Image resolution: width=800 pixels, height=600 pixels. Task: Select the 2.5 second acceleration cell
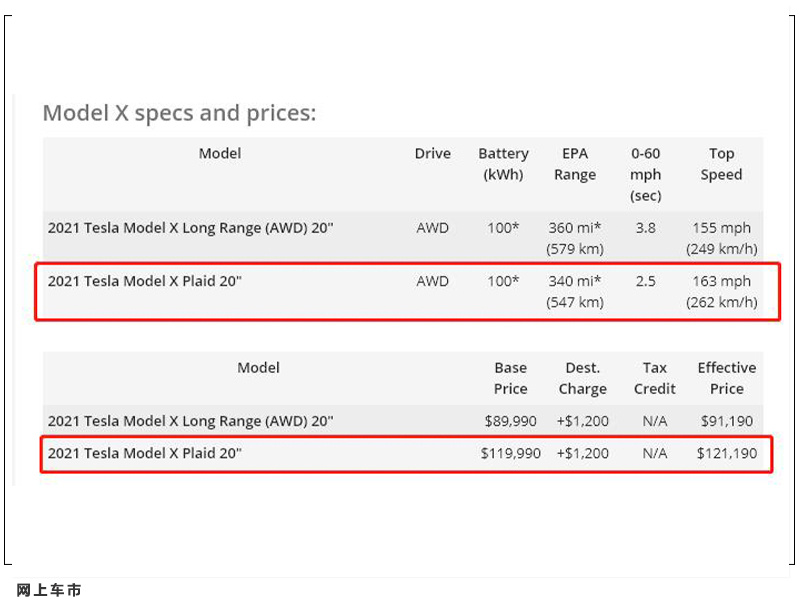(645, 281)
